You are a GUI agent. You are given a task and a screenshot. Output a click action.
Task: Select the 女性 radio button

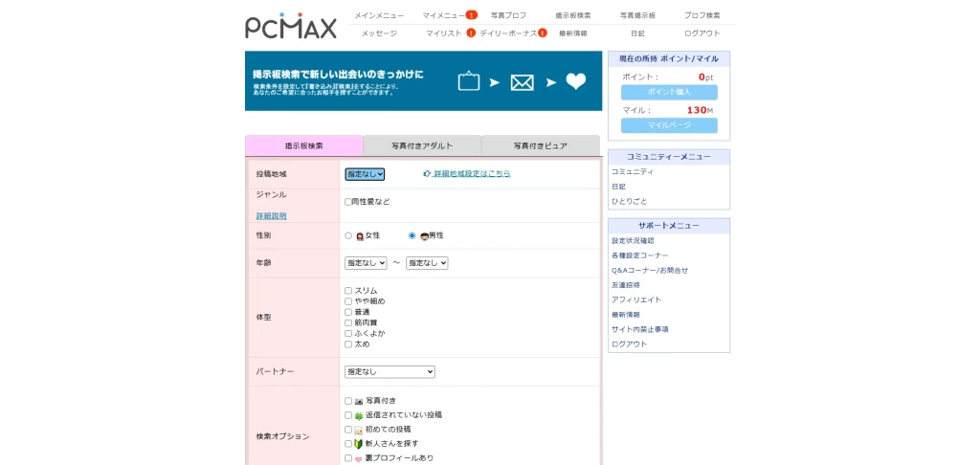pyautogui.click(x=348, y=235)
